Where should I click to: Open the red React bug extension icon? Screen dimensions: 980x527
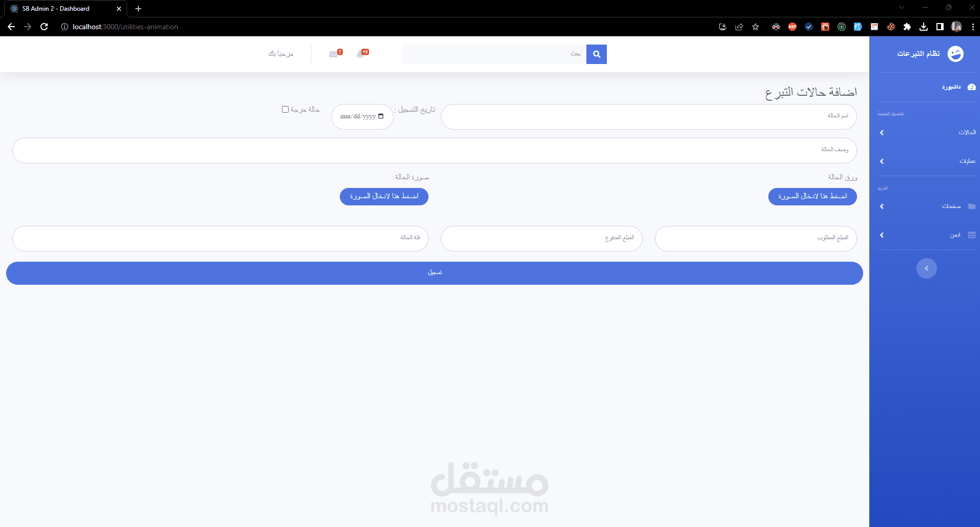[x=825, y=27]
